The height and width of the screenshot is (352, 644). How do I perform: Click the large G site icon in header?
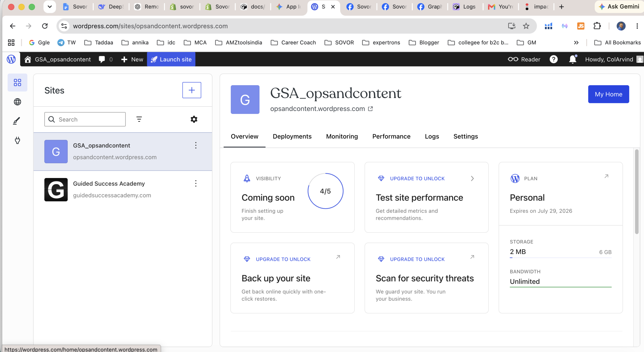click(245, 99)
